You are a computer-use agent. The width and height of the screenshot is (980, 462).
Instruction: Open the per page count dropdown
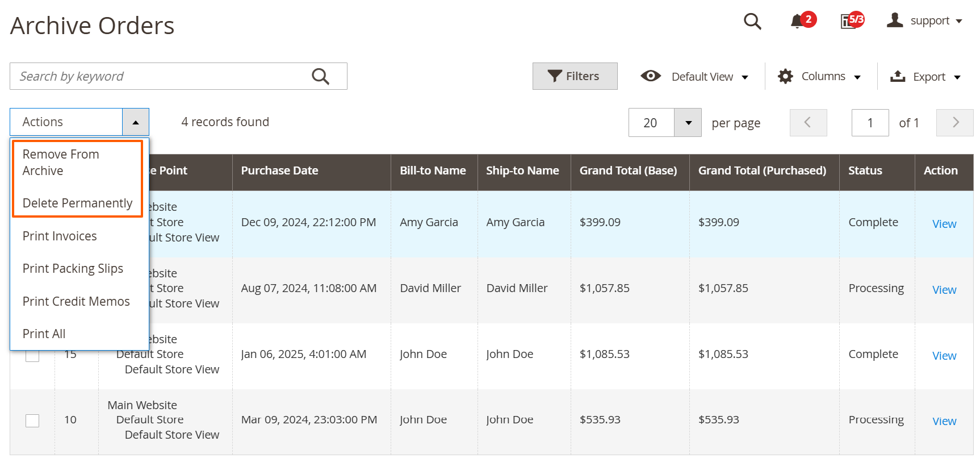pos(688,123)
